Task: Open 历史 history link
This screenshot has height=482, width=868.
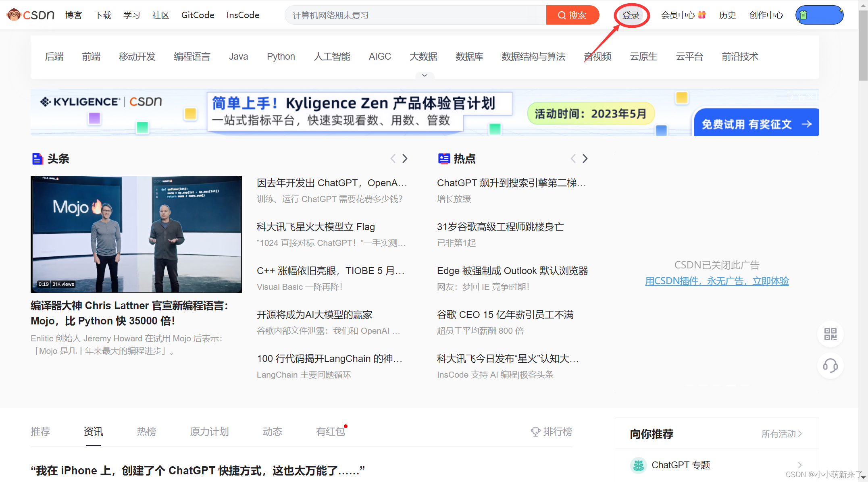Action: pyautogui.click(x=728, y=15)
